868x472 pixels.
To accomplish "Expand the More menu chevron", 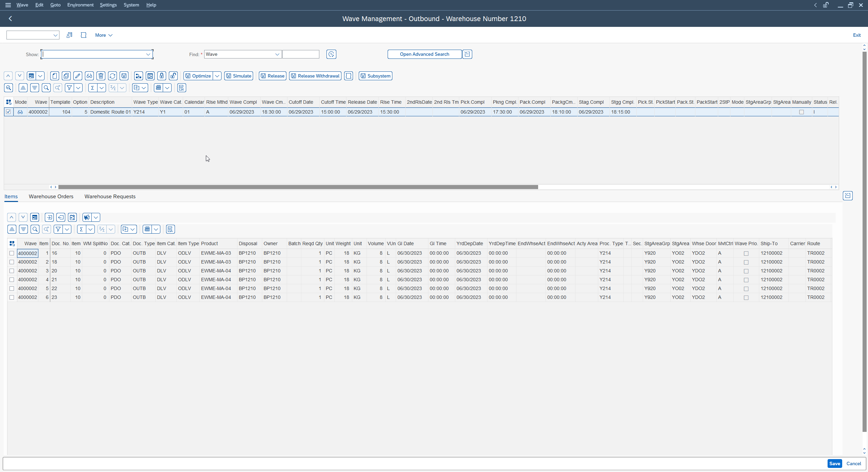I will (110, 35).
